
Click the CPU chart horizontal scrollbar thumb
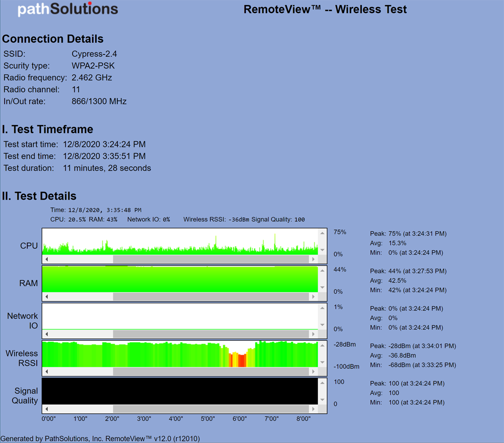pos(211,259)
